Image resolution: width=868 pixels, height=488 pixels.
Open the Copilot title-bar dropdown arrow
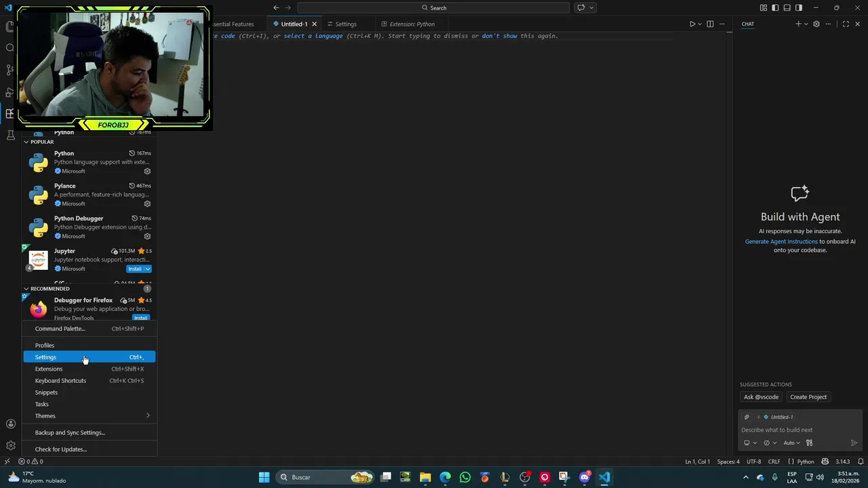591,7
